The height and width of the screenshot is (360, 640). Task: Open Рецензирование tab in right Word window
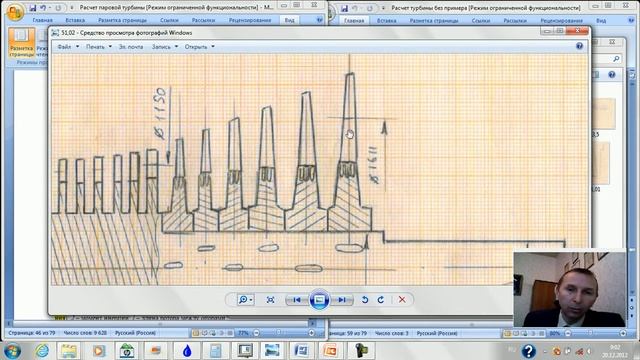pyautogui.click(x=562, y=20)
